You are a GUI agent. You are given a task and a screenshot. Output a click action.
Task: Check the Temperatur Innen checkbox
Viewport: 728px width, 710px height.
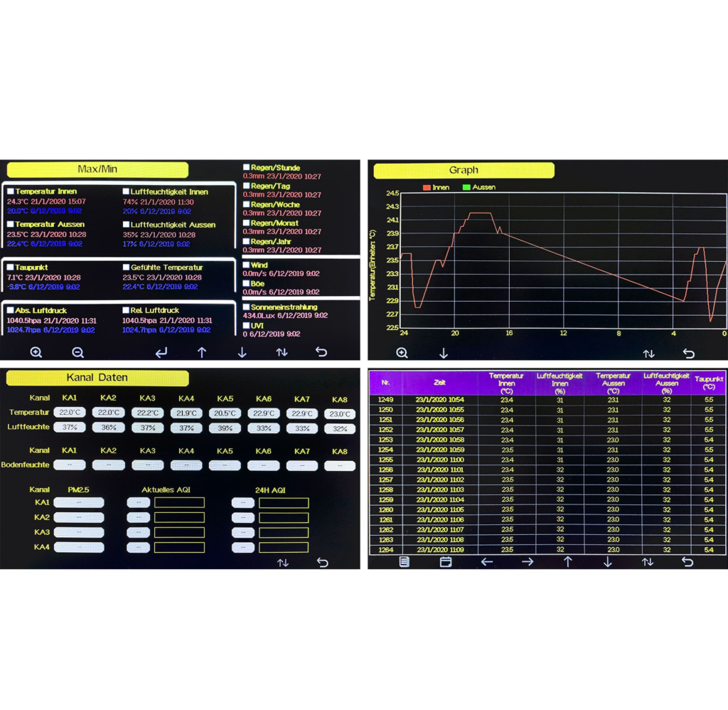tap(11, 191)
